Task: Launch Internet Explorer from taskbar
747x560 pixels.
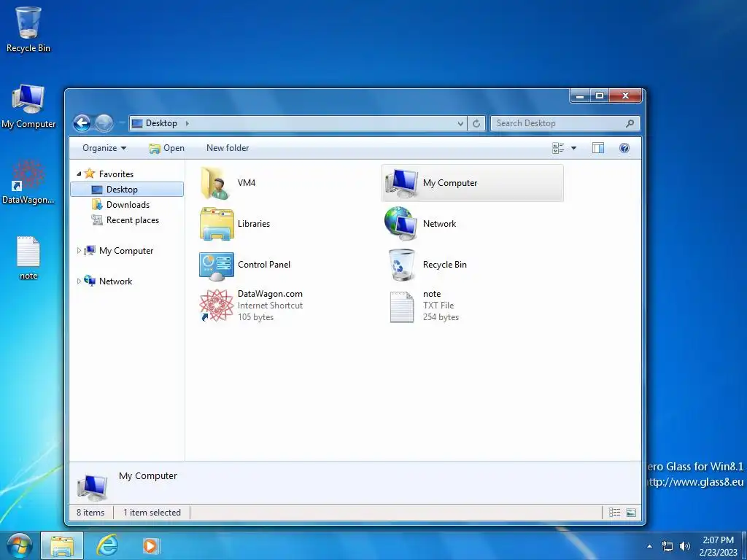Action: tap(107, 546)
